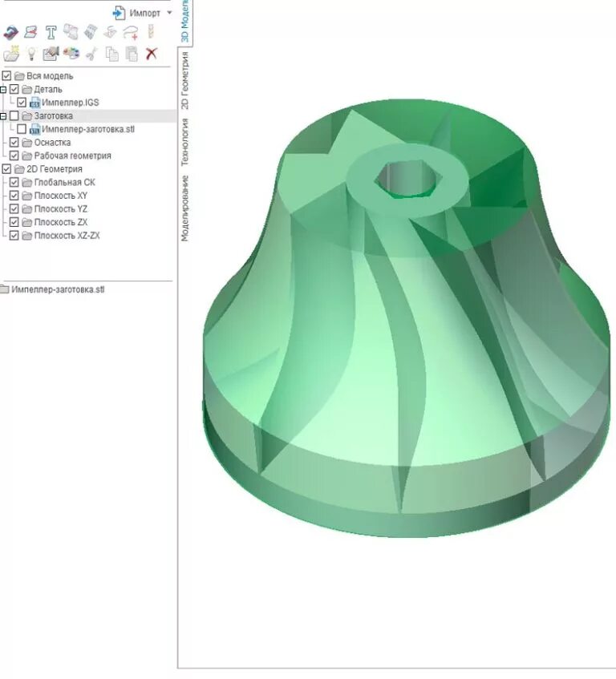This screenshot has width=616, height=679.
Task: Select the Оснастка tree label
Action: point(52,143)
